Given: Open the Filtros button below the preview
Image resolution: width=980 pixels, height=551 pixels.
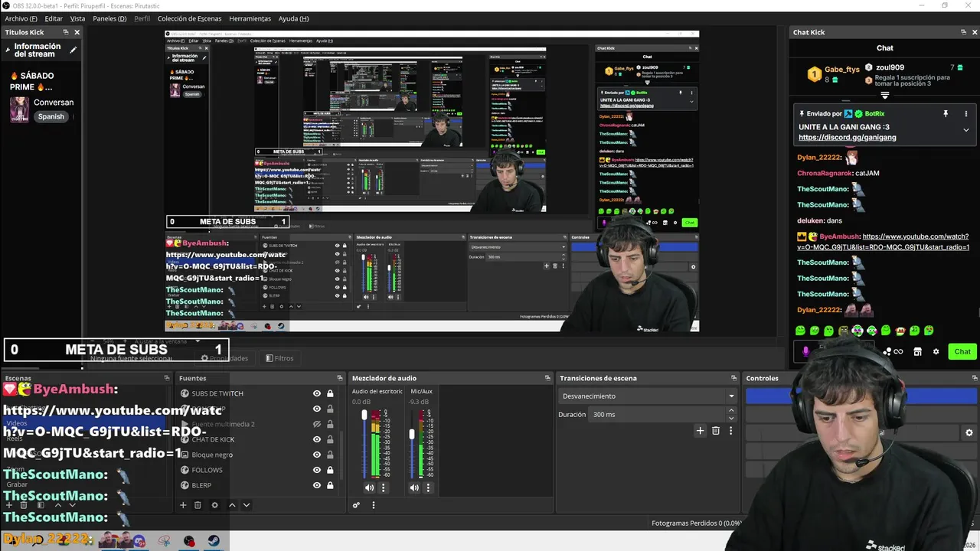Looking at the screenshot, I should click(x=279, y=358).
